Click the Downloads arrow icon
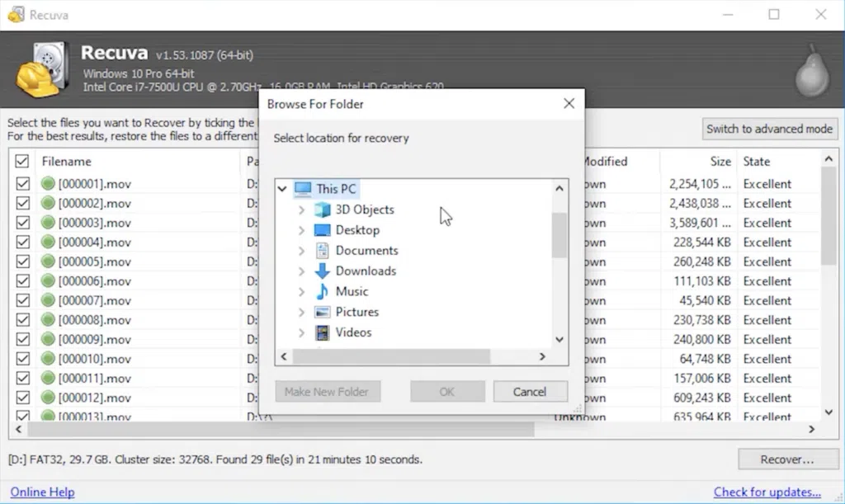This screenshot has width=845, height=504. pos(323,271)
